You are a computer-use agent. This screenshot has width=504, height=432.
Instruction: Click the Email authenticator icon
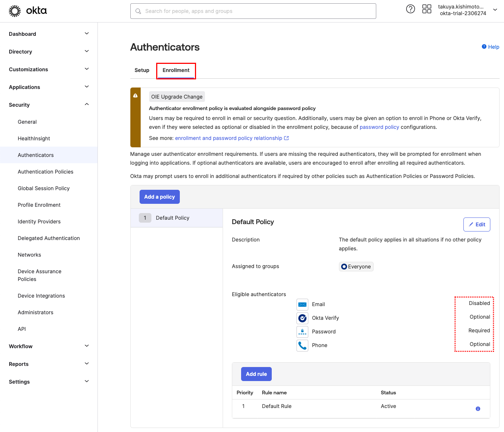(302, 305)
